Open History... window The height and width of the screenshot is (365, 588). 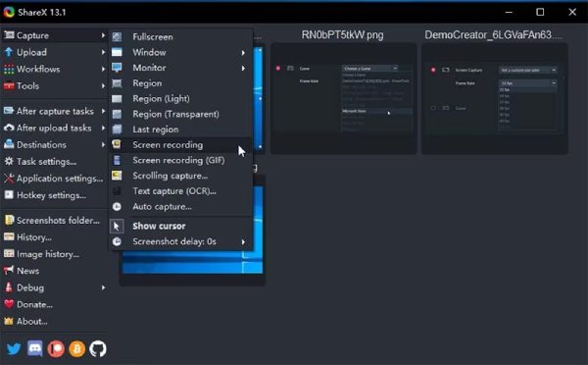coord(55,236)
